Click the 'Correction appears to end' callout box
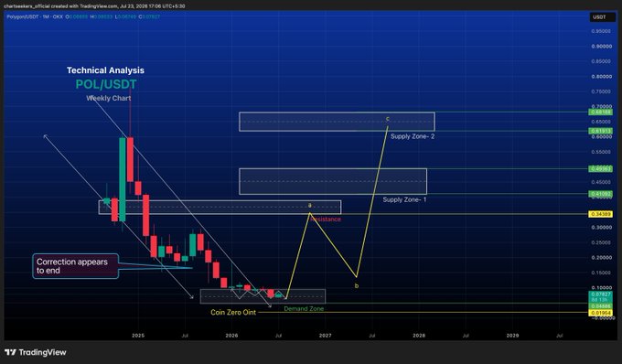This screenshot has height=364, width=622. (x=75, y=266)
